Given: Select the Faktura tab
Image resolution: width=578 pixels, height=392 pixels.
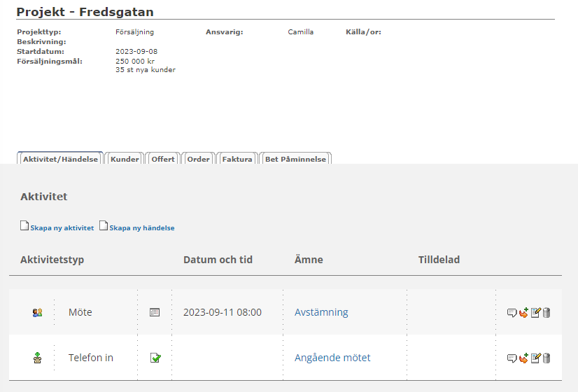Looking at the screenshot, I should 237,159.
